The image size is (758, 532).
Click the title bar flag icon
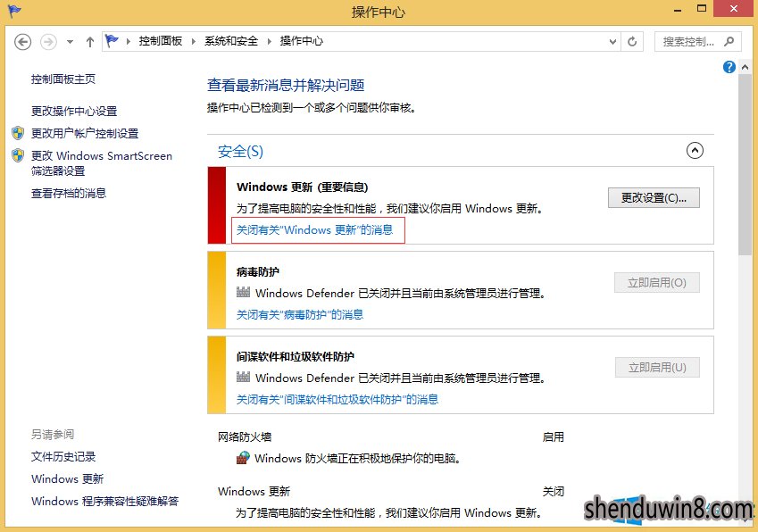point(14,11)
